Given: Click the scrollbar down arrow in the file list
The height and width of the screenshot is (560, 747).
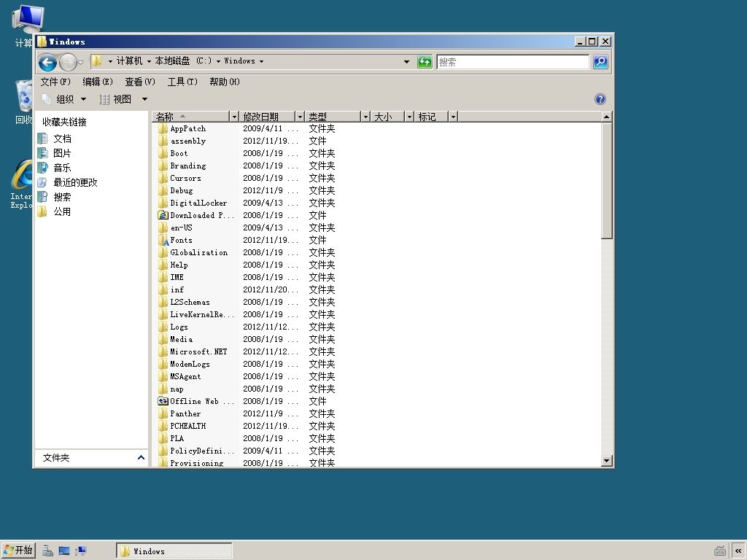Looking at the screenshot, I should point(606,461).
